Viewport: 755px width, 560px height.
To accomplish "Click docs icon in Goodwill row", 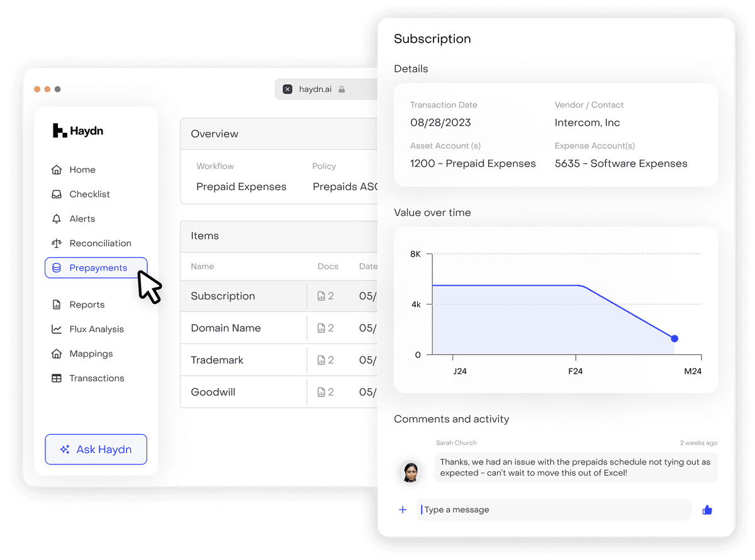I will [x=322, y=393].
